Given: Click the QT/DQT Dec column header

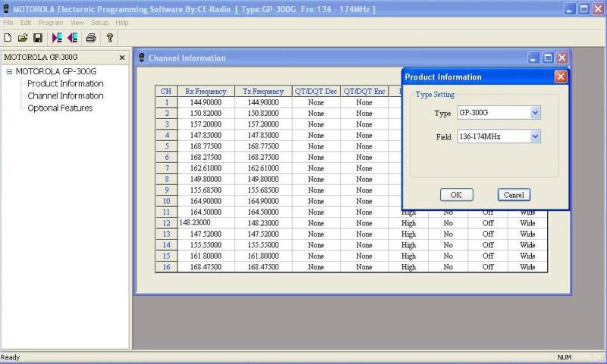Looking at the screenshot, I should pyautogui.click(x=316, y=91).
